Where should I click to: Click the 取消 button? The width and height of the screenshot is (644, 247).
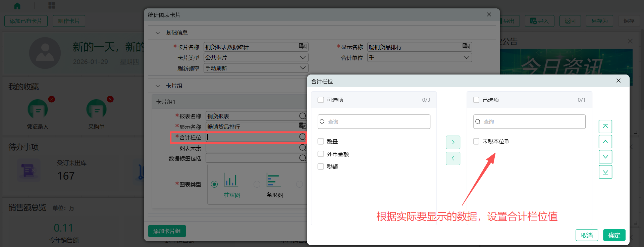pyautogui.click(x=587, y=235)
